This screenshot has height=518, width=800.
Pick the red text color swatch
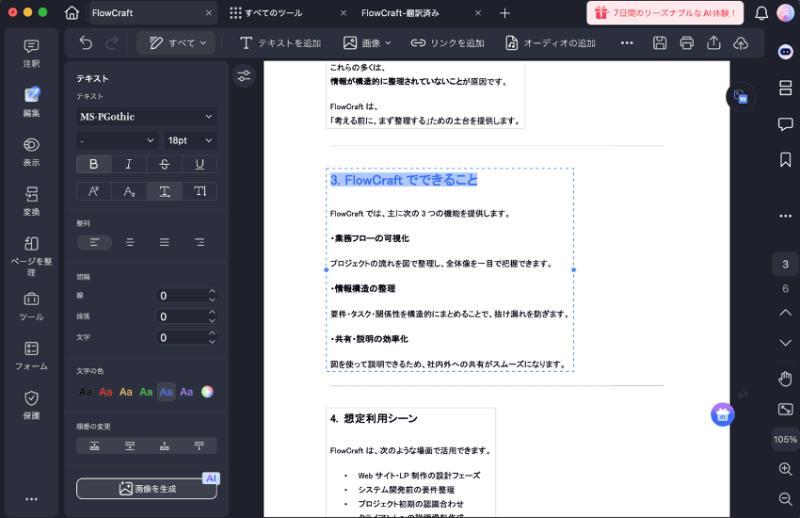(106, 392)
